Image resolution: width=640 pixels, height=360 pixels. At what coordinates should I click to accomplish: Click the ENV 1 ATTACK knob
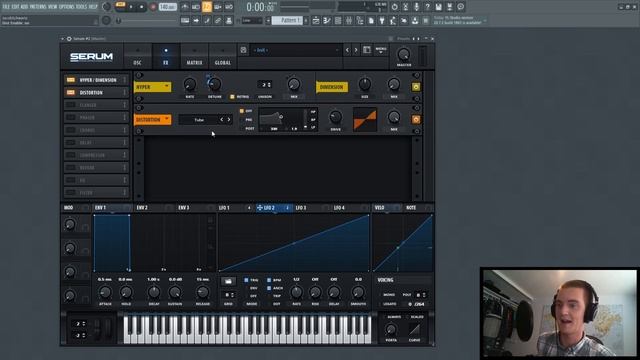[x=105, y=292]
